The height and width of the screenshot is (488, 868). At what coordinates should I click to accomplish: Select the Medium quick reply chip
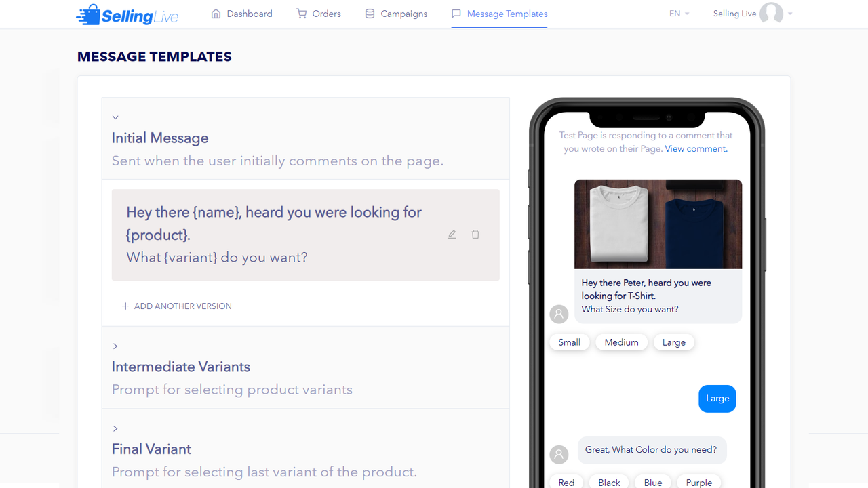[621, 342]
